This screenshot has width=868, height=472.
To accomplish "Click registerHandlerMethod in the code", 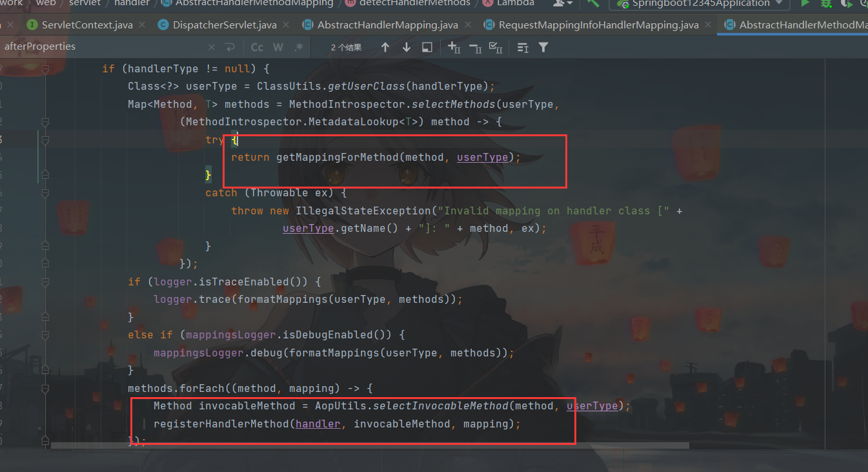I will click(x=221, y=424).
